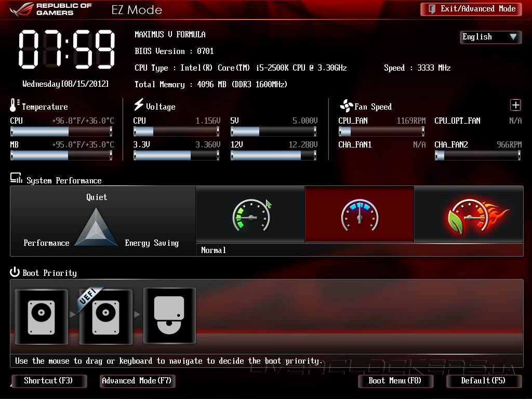532x399 pixels.
Task: Switch to Advanced Mode (F7)
Action: click(x=137, y=381)
